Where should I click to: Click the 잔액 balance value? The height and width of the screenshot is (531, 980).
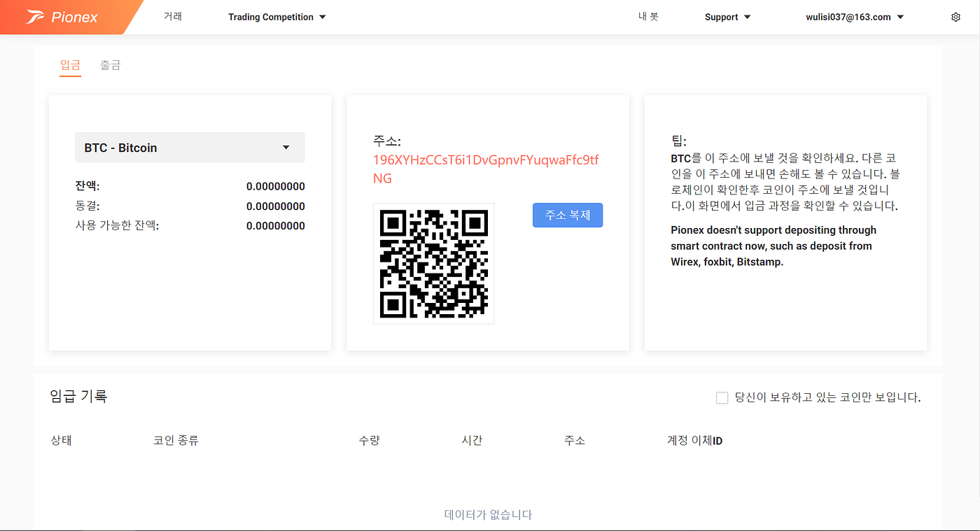[x=276, y=187]
